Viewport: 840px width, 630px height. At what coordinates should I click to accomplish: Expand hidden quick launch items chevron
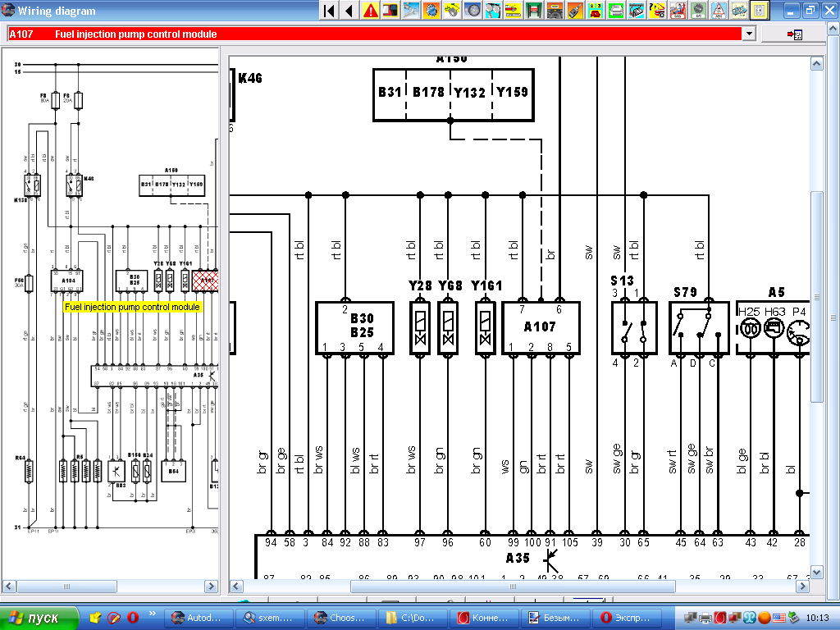click(x=152, y=614)
